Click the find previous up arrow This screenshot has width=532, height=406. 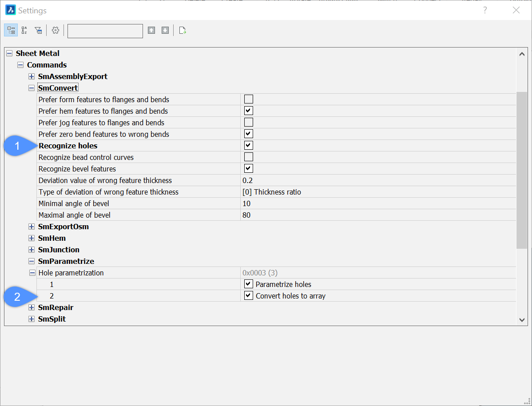pyautogui.click(x=151, y=30)
